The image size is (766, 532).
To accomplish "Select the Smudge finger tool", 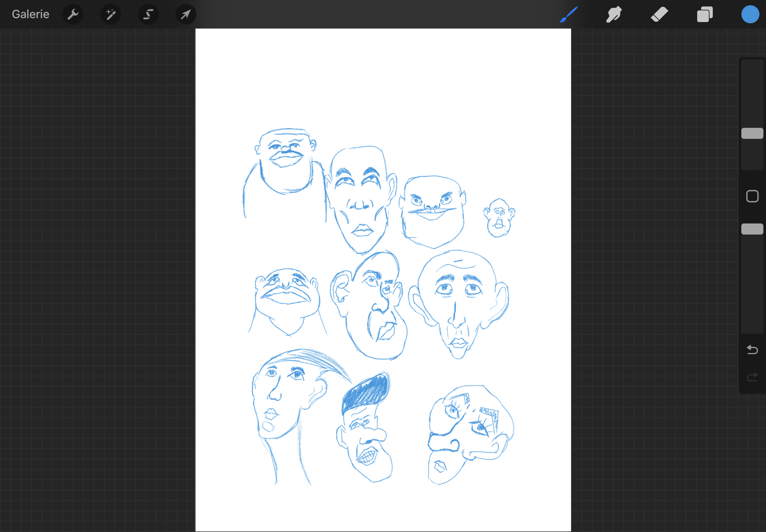I will pyautogui.click(x=613, y=14).
